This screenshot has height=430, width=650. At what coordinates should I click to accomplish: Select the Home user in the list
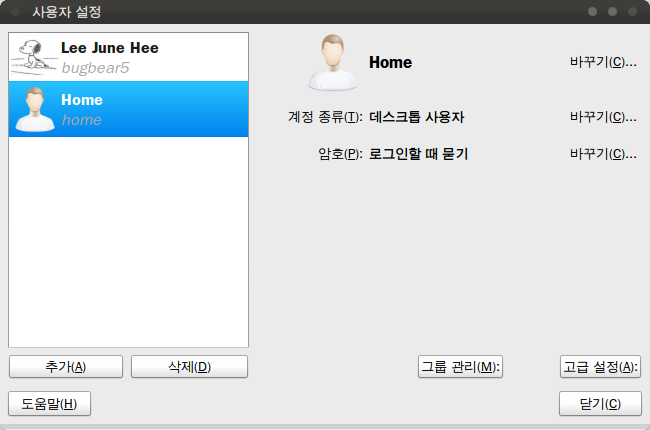tap(129, 109)
